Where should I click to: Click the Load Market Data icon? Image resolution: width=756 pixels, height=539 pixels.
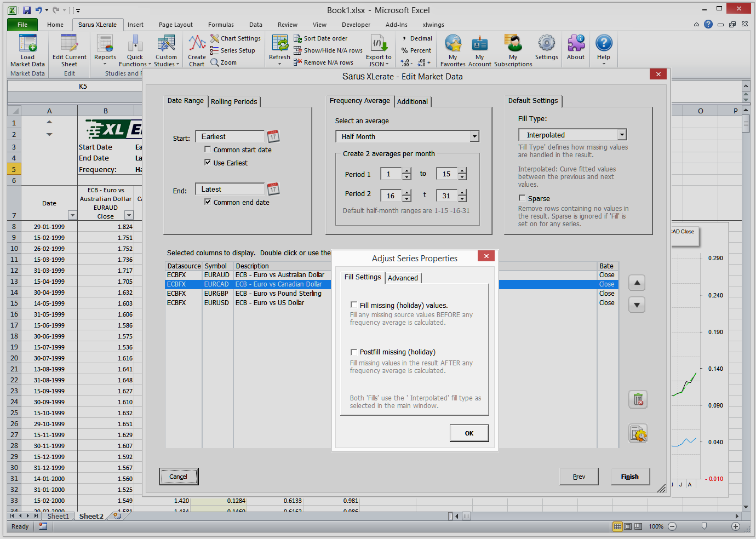point(27,44)
